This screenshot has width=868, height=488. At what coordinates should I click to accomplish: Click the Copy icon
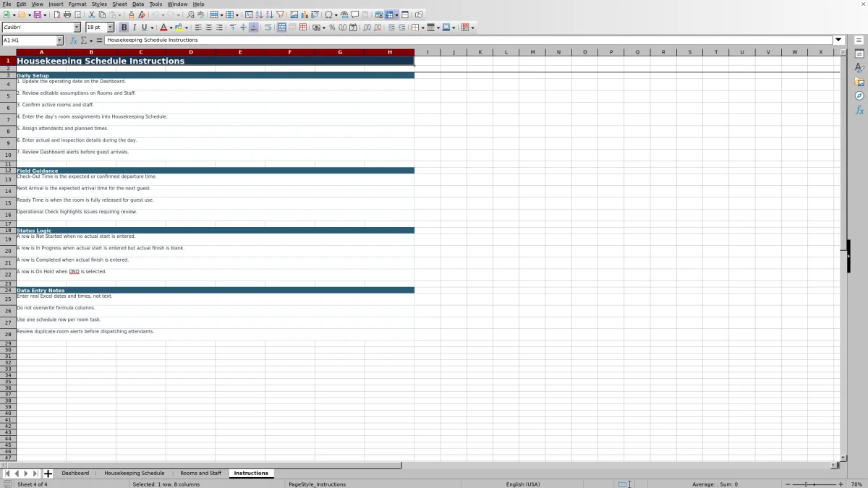(102, 14)
